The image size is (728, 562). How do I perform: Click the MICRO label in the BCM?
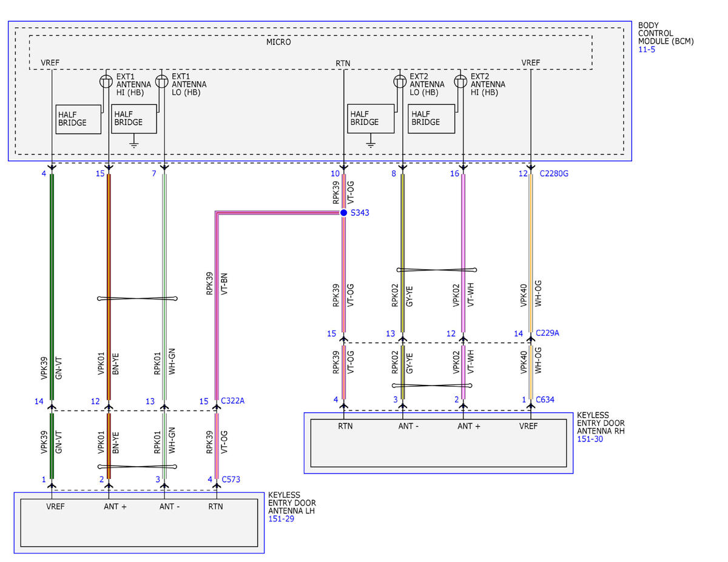tap(278, 42)
